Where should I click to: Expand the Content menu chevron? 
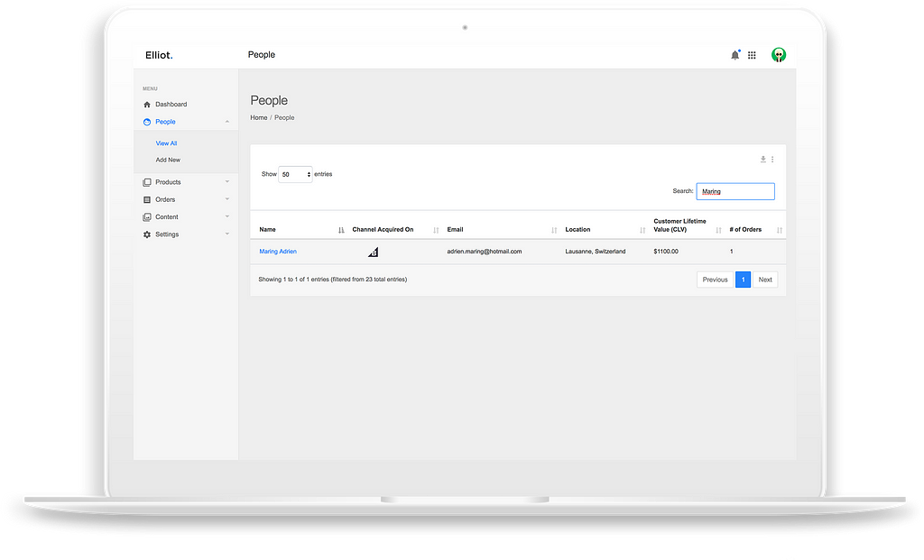226,216
